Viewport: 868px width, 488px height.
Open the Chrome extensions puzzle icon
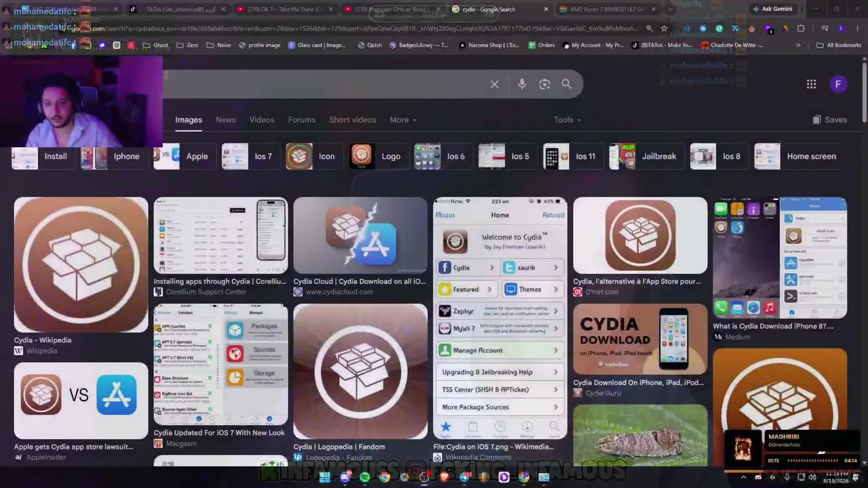click(801, 28)
